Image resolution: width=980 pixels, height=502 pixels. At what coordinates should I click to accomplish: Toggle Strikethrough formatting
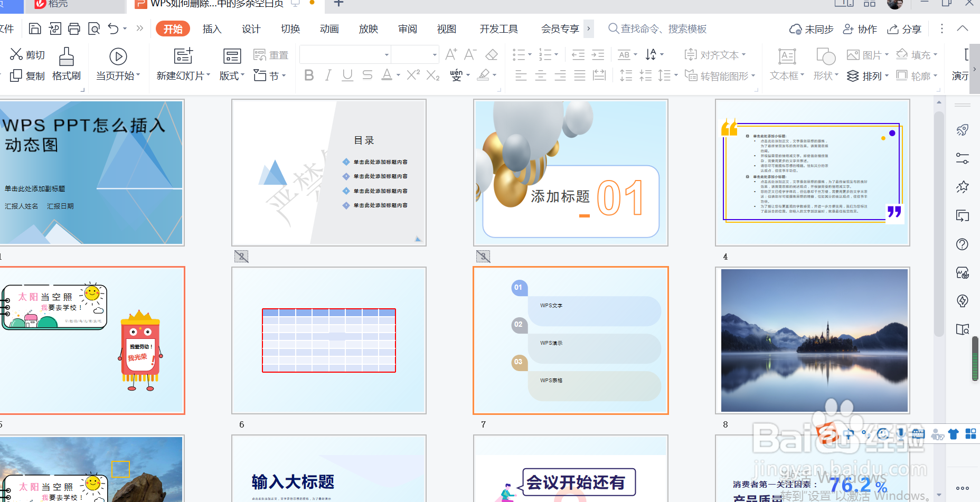(367, 75)
